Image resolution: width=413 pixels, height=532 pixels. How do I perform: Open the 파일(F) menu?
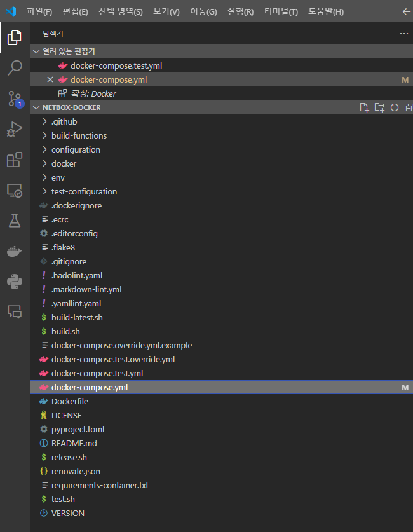tap(39, 12)
